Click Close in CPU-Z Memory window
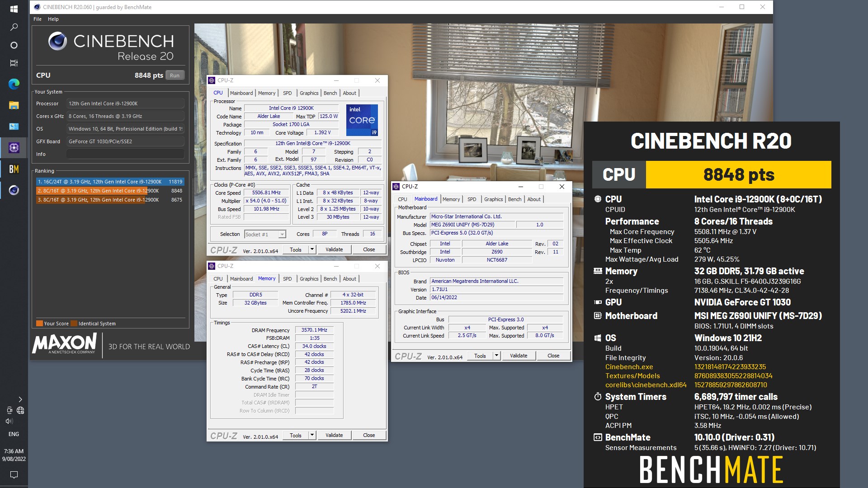The height and width of the screenshot is (488, 868). pos(369,435)
